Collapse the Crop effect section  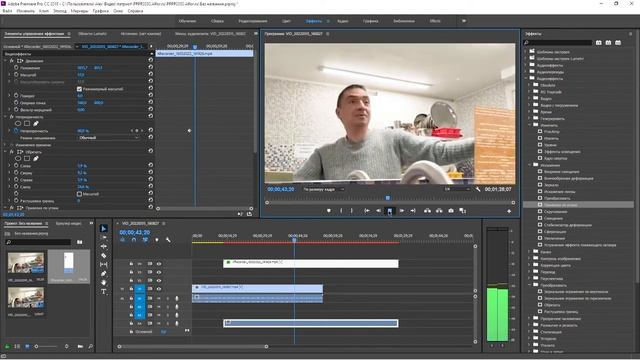point(5,151)
